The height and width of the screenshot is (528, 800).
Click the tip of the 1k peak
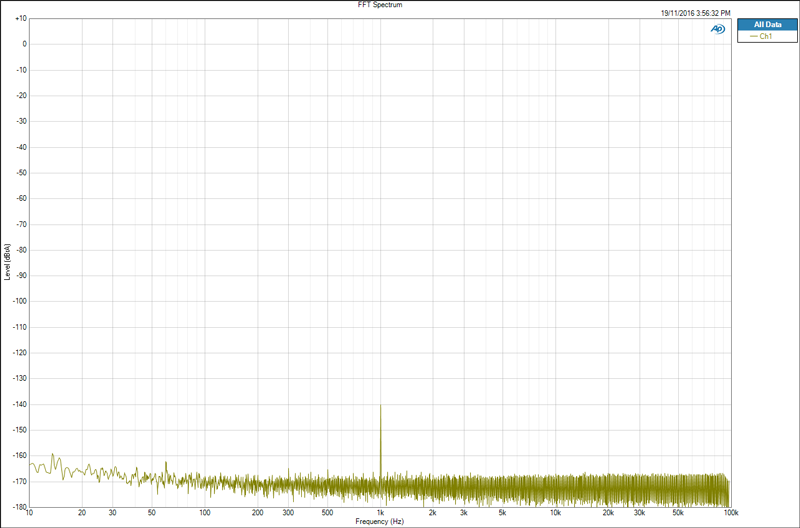[380, 406]
